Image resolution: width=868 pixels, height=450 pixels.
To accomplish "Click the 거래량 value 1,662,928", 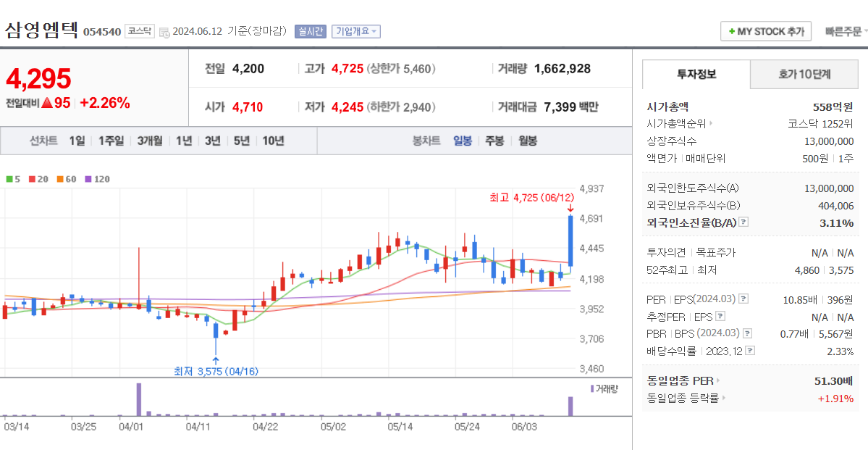I will (x=562, y=69).
